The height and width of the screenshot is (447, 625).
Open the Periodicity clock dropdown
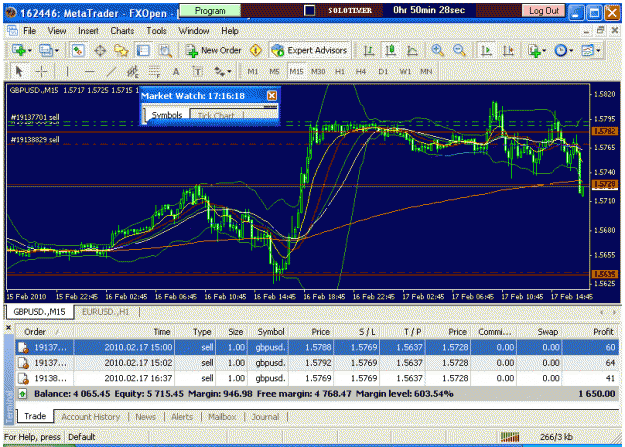pos(561,51)
